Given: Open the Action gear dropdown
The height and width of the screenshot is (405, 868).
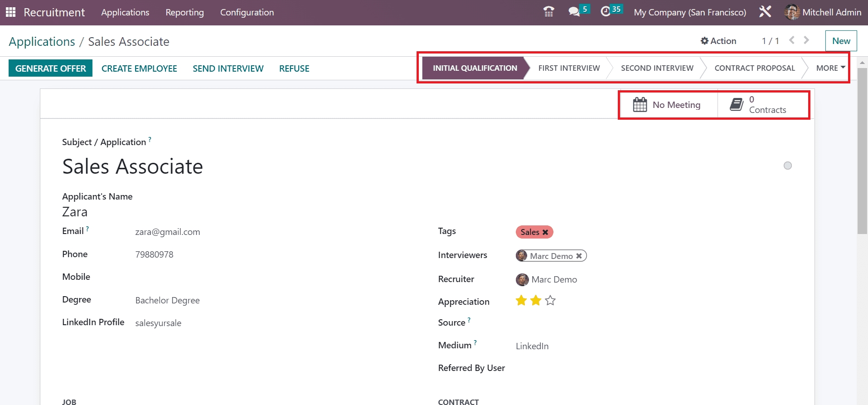Looking at the screenshot, I should click(x=718, y=41).
